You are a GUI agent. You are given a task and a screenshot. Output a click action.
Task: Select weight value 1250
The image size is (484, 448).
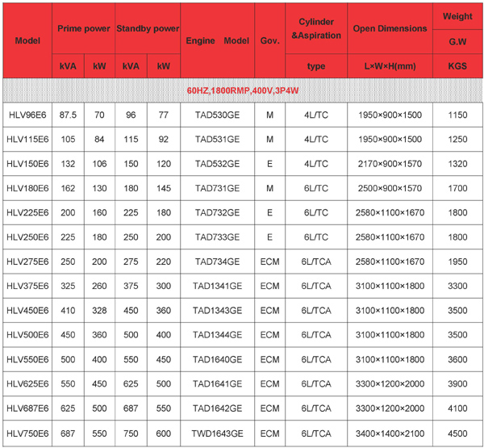coord(457,140)
